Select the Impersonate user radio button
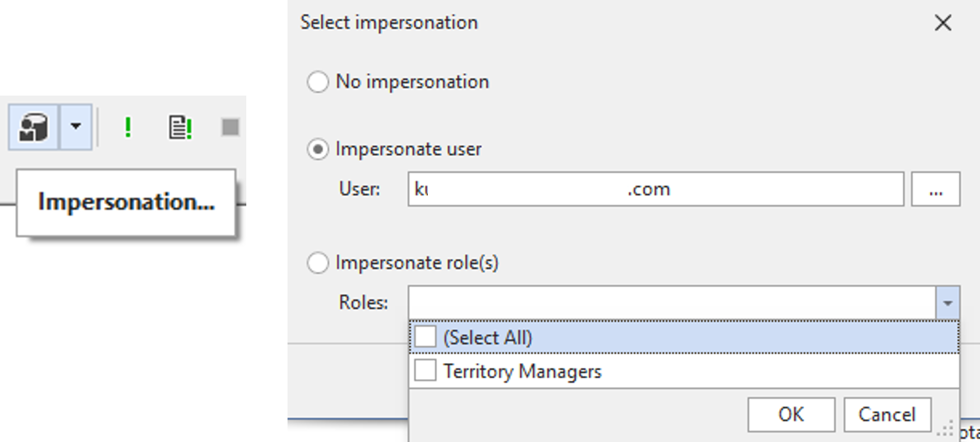The height and width of the screenshot is (442, 980). point(318,149)
